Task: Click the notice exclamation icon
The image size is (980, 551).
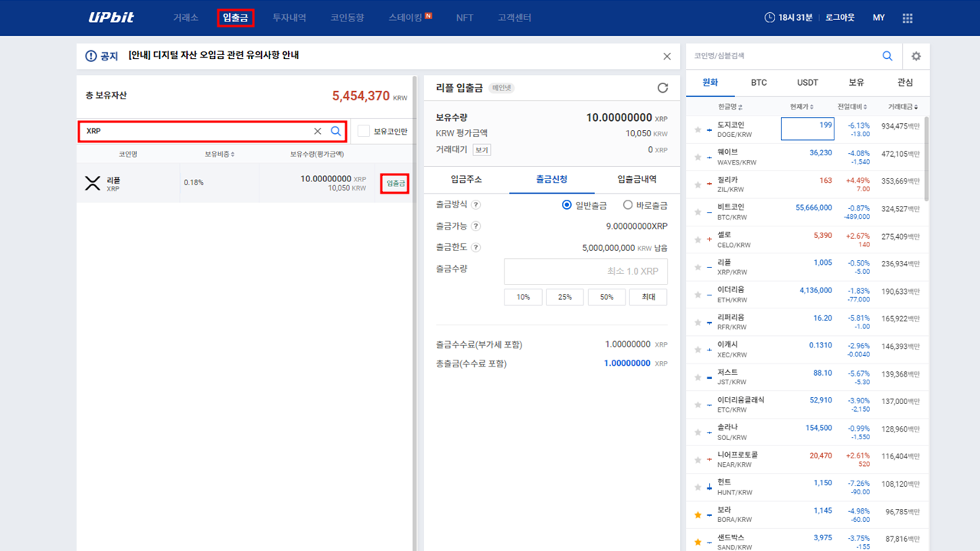Action: [x=91, y=56]
